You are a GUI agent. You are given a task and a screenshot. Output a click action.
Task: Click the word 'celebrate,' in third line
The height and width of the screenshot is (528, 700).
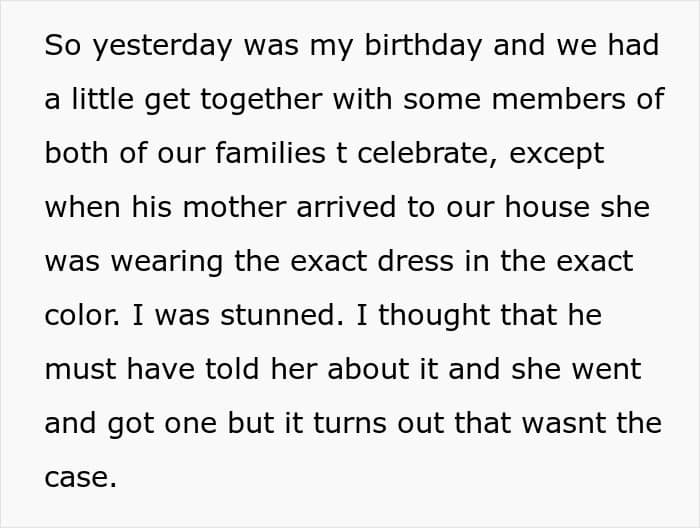pyautogui.click(x=427, y=153)
